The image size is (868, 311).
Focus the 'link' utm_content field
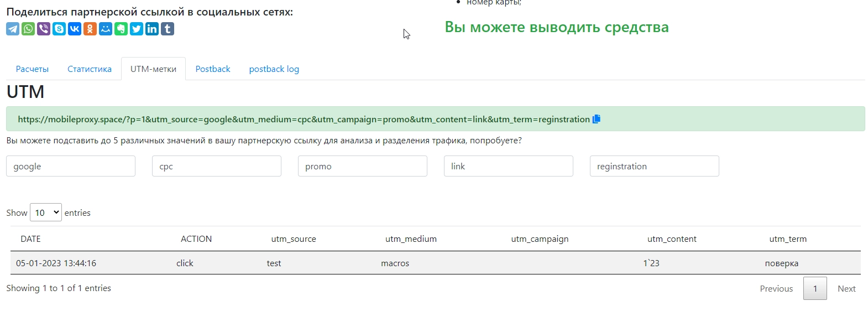tap(509, 166)
